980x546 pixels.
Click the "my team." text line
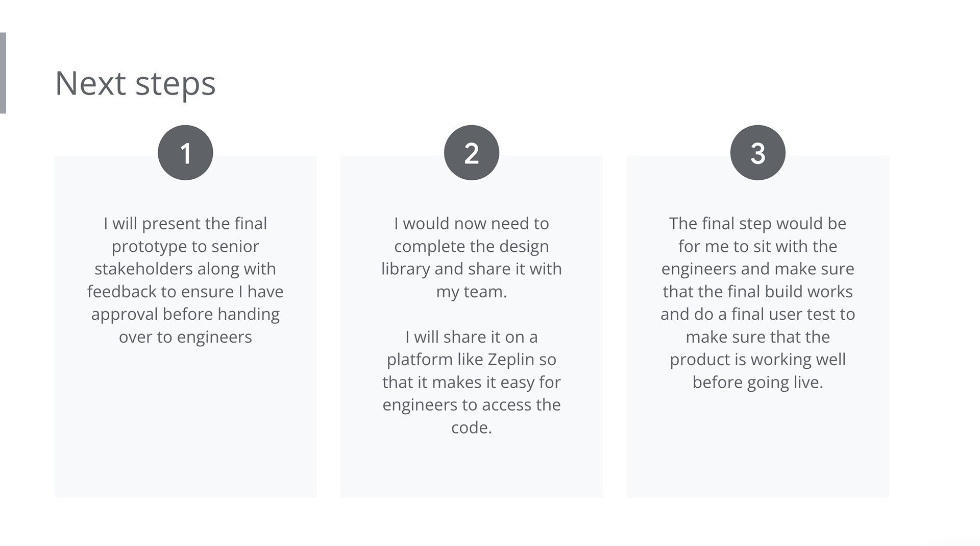(472, 292)
